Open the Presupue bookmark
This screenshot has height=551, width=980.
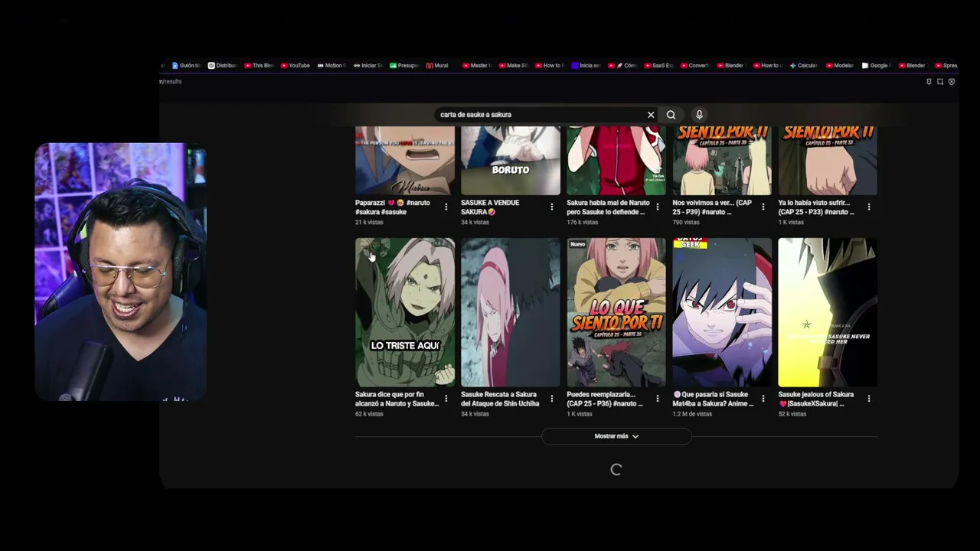point(405,66)
